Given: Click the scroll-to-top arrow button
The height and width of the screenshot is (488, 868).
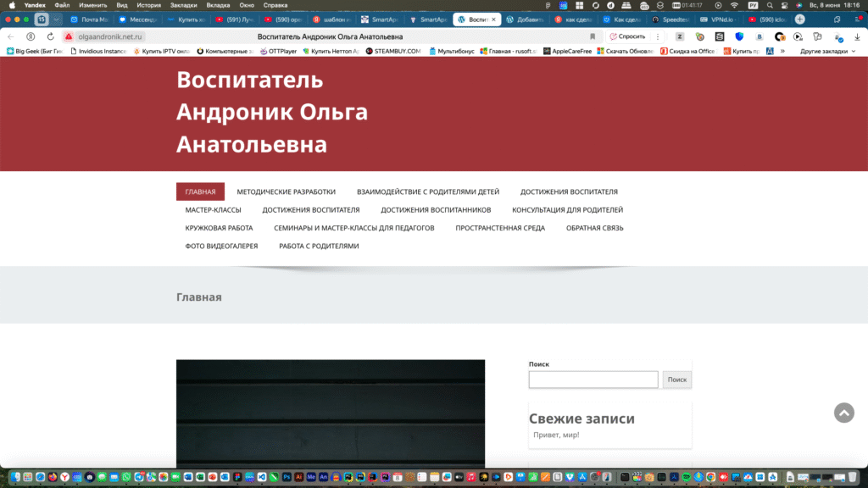Looking at the screenshot, I should (843, 413).
